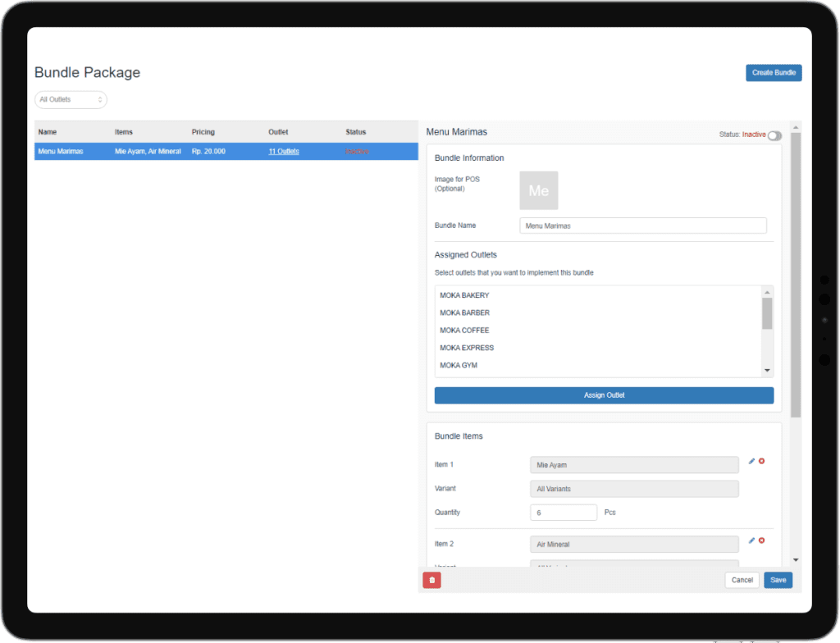This screenshot has height=643, width=840.
Task: Select MOKA BAKERY outlet
Action: pyautogui.click(x=464, y=295)
